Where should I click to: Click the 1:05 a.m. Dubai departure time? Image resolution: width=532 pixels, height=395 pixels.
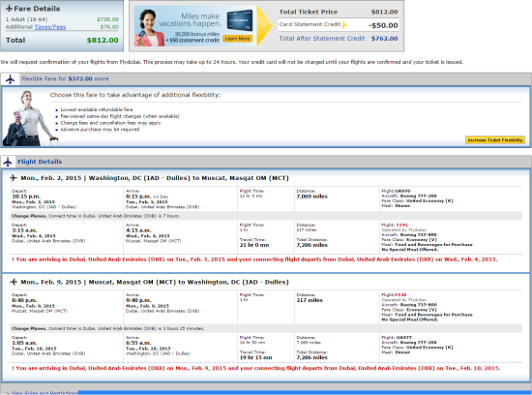[x=24, y=343]
